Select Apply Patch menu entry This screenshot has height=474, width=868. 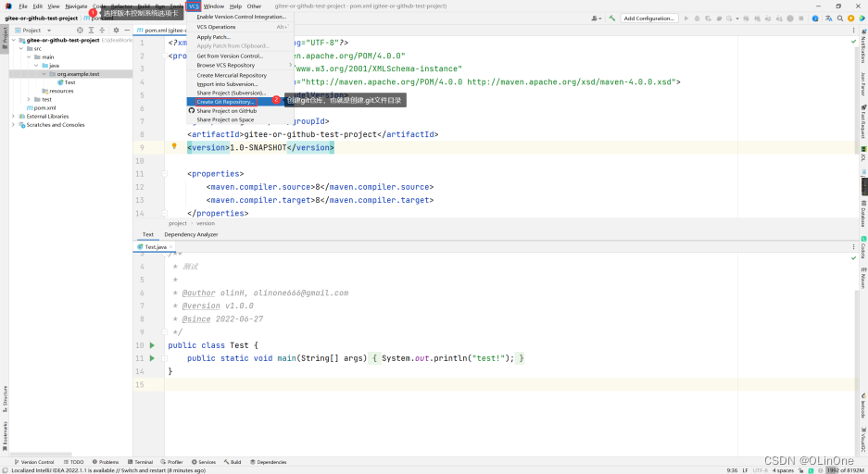click(x=240, y=37)
